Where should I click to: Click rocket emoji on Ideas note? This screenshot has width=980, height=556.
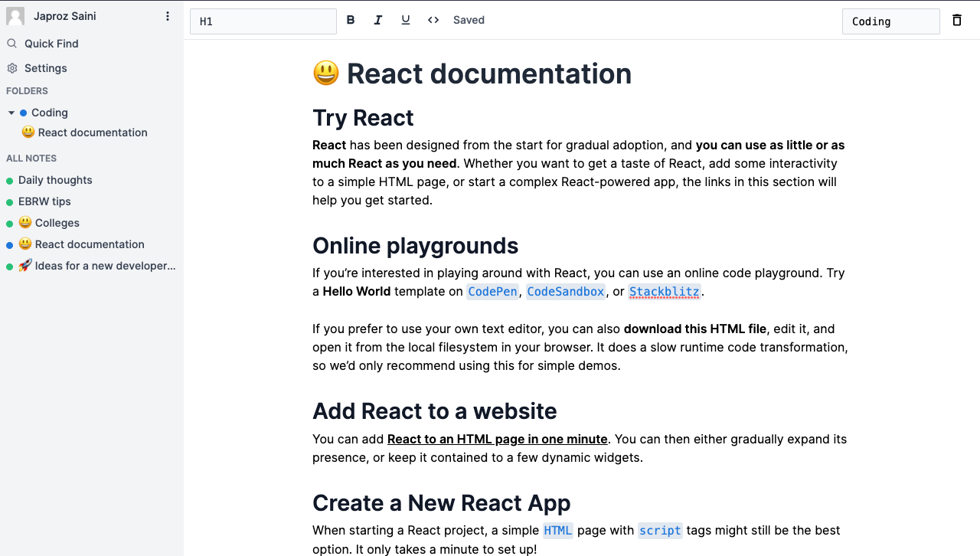tap(25, 266)
